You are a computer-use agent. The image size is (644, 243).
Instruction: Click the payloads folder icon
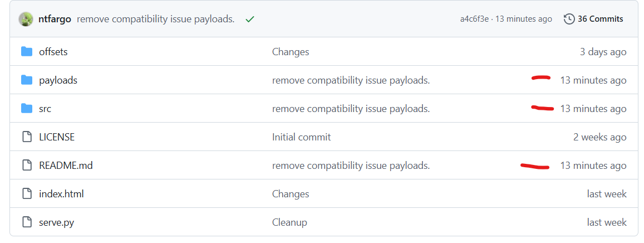(27, 80)
